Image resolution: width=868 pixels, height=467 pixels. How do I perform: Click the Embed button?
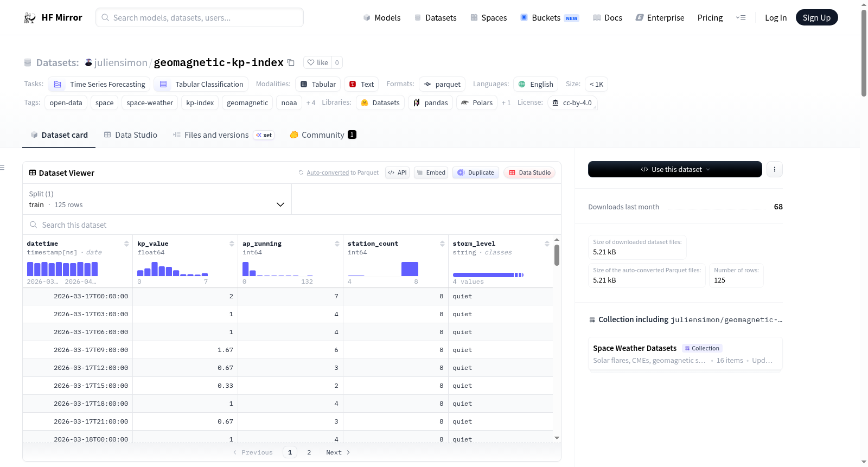click(x=431, y=172)
